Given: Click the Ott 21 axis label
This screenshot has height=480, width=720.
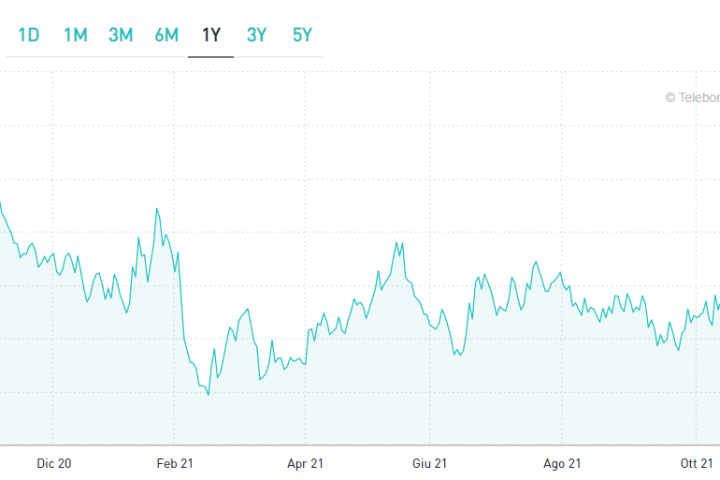Looking at the screenshot, I should (696, 463).
